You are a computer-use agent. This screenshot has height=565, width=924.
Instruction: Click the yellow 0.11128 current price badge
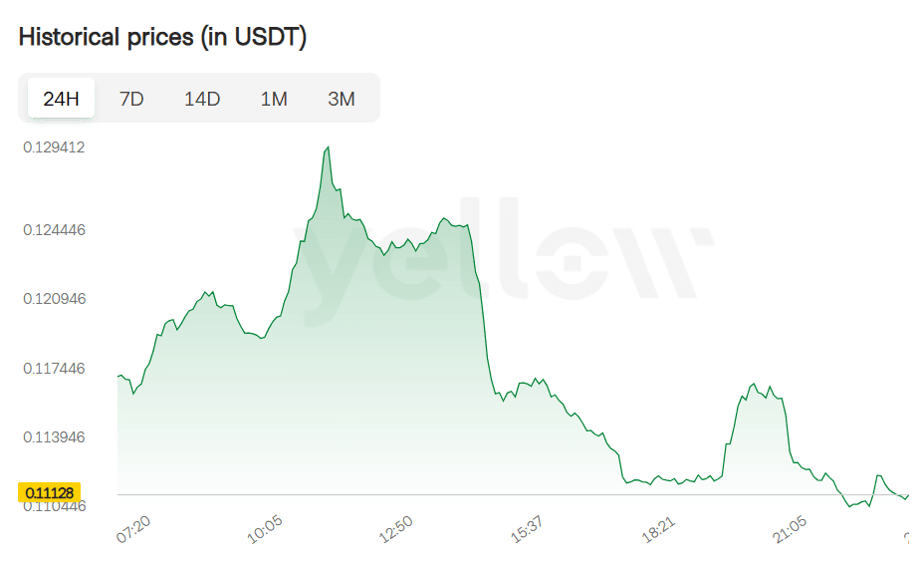49,492
